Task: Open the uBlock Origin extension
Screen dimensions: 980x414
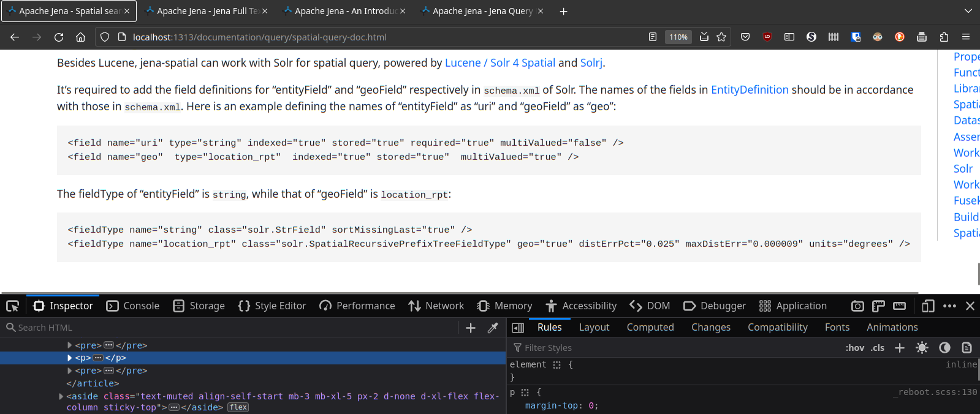Action: pos(767,37)
